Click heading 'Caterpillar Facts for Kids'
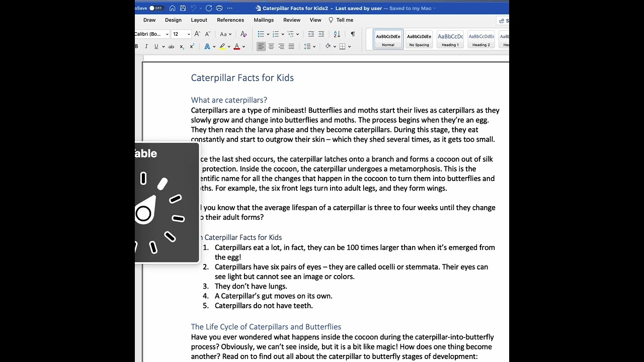The image size is (644, 362). [242, 78]
